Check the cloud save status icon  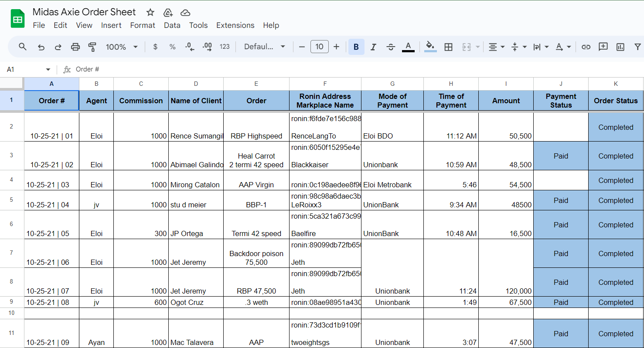[185, 12]
